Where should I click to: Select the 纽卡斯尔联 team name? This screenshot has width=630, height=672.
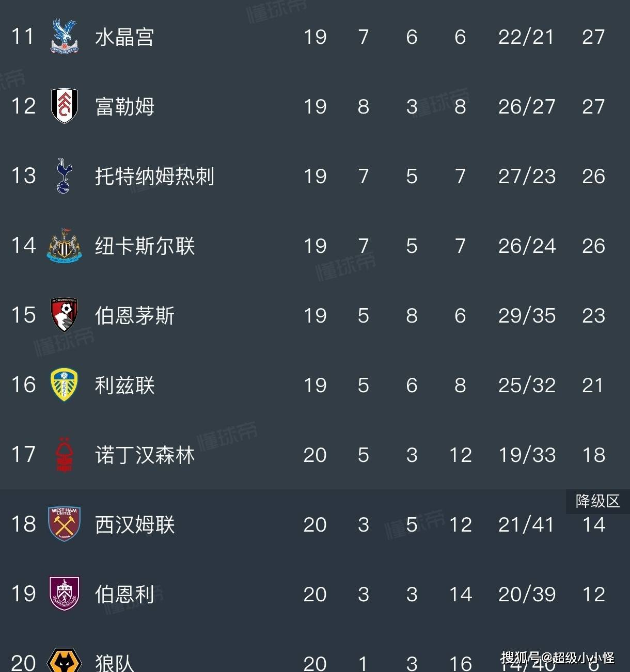point(145,246)
